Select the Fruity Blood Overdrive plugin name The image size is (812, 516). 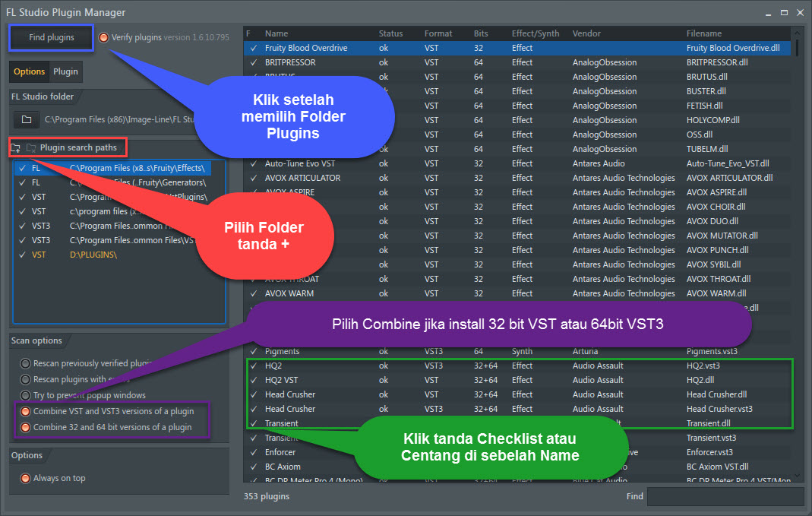pyautogui.click(x=306, y=48)
